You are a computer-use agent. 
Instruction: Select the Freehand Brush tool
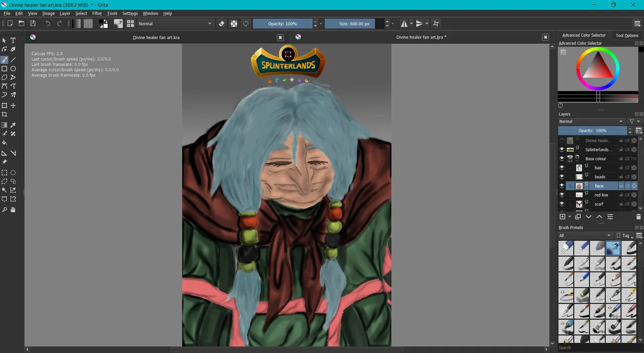pyautogui.click(x=5, y=59)
